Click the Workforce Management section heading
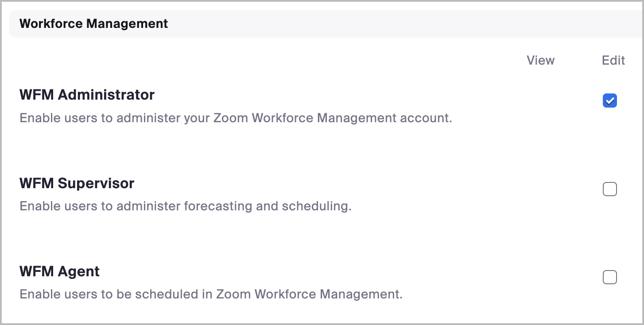Screen dimensions: 644x325 coord(93,23)
